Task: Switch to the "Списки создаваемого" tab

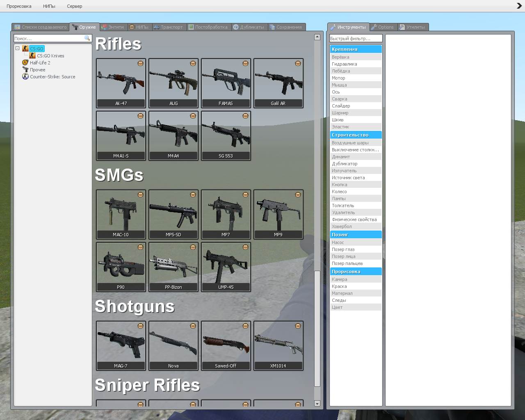Action: click(x=41, y=27)
